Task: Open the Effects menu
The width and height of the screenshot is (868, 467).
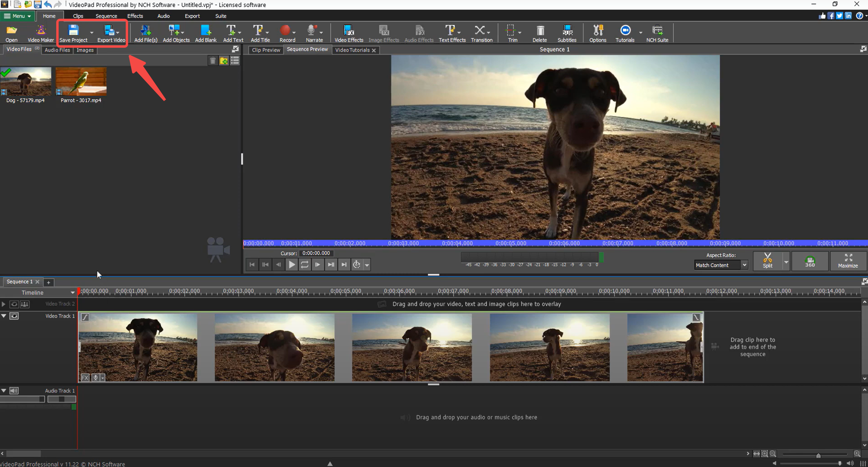Action: [135, 16]
